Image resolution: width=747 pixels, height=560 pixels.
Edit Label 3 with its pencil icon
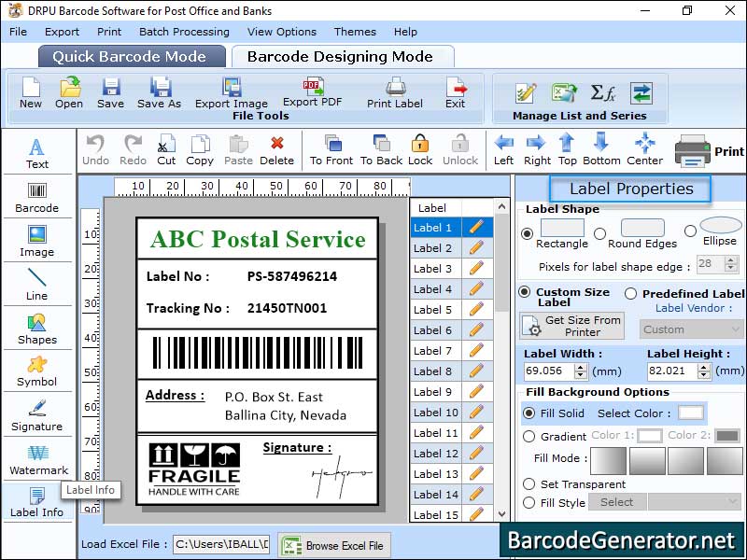tap(476, 268)
